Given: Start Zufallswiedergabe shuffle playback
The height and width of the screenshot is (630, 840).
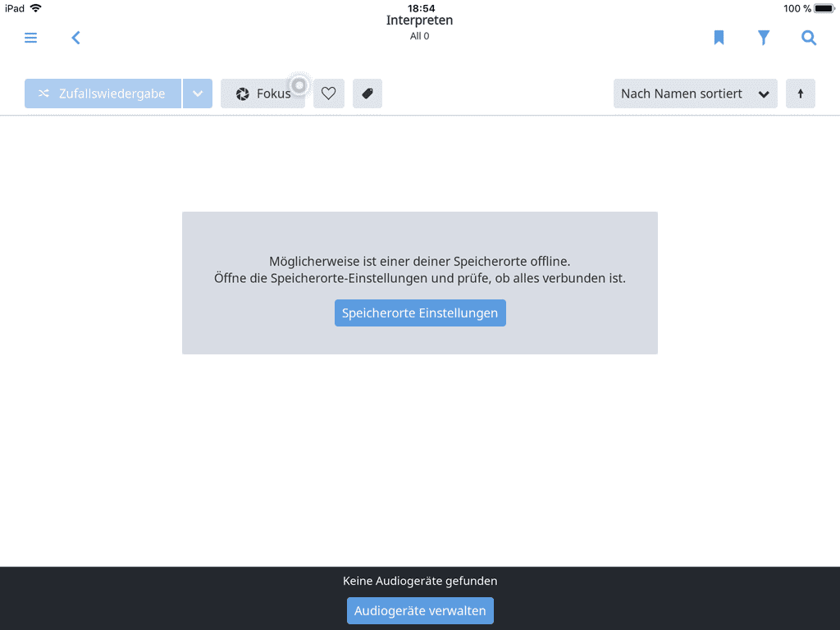Looking at the screenshot, I should 103,94.
